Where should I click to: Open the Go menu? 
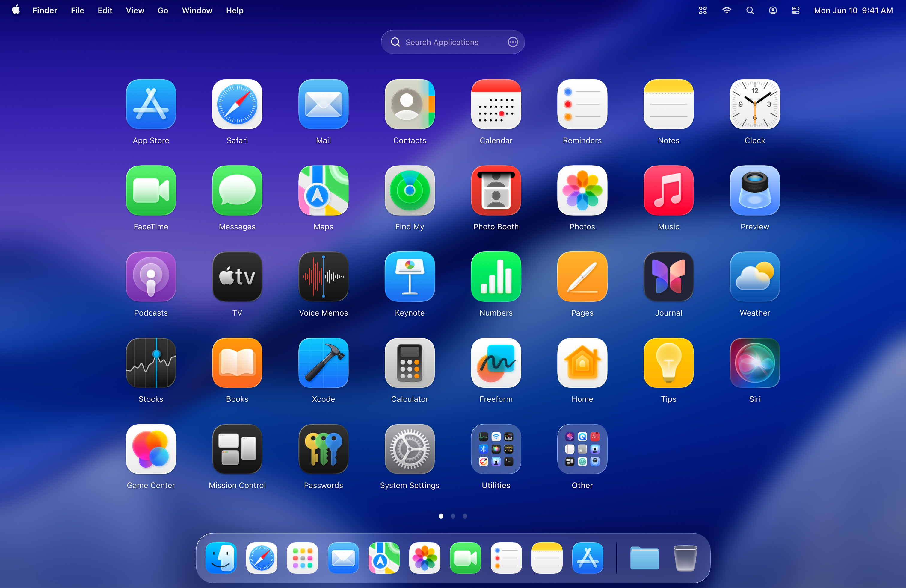tap(163, 10)
